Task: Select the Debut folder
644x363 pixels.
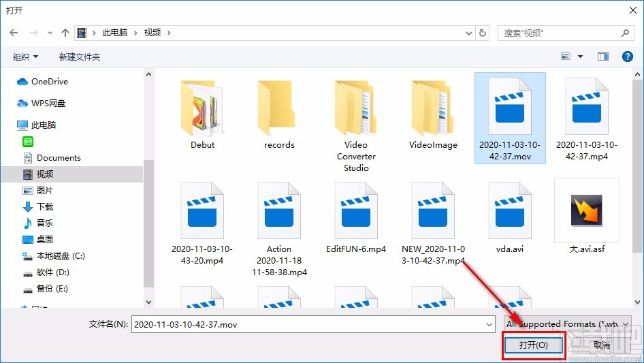Action: [x=202, y=115]
